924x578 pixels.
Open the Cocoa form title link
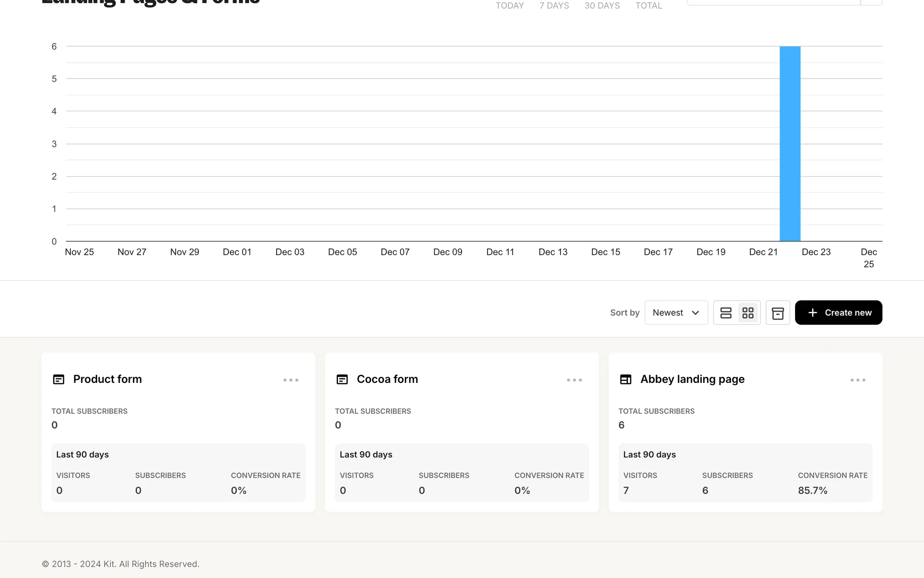click(387, 379)
